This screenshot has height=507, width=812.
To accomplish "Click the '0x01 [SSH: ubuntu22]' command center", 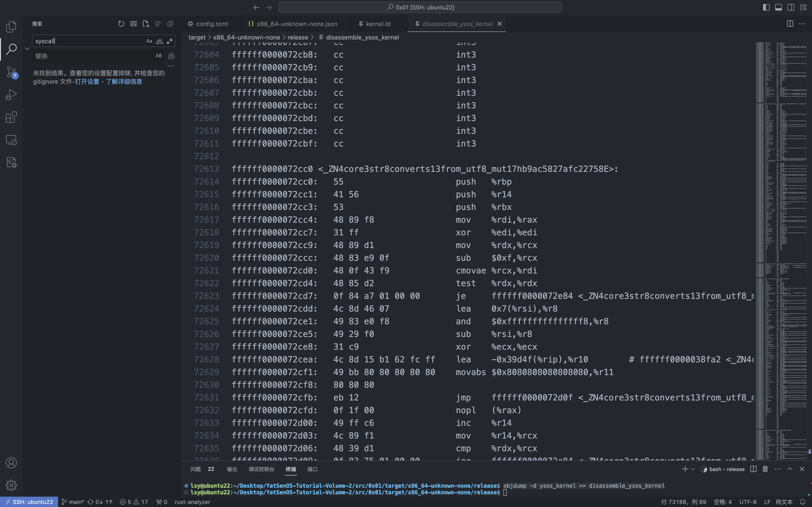I will [420, 7].
